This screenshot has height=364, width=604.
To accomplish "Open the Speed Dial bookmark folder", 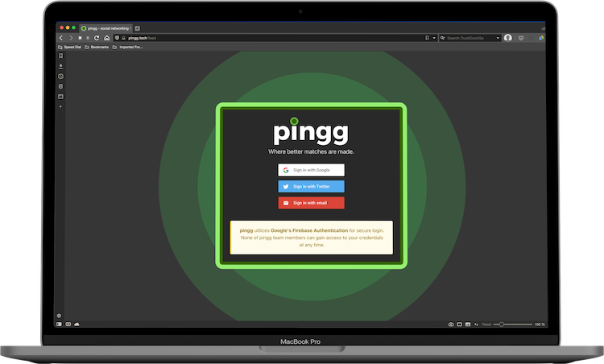I will (x=70, y=47).
